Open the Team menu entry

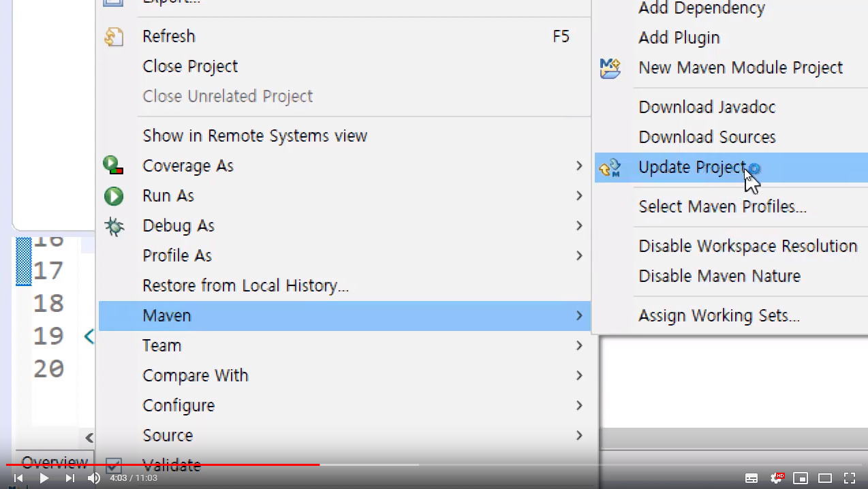(x=344, y=345)
